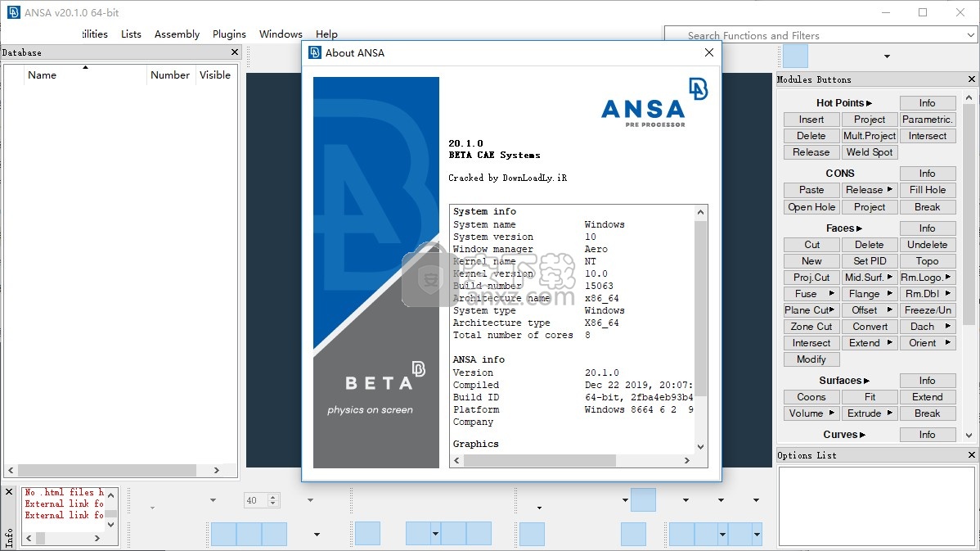Expand the Curves group menu

[x=843, y=434]
